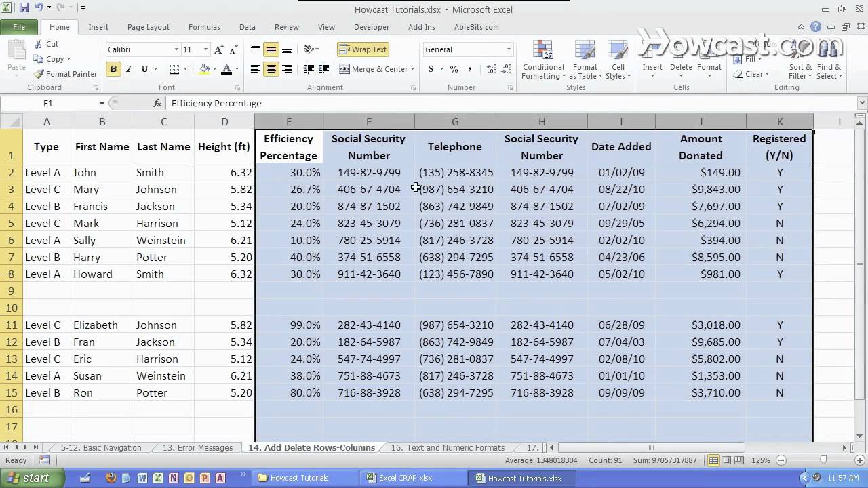The height and width of the screenshot is (488, 868).
Task: Open the General number format dropdown
Action: [x=509, y=49]
